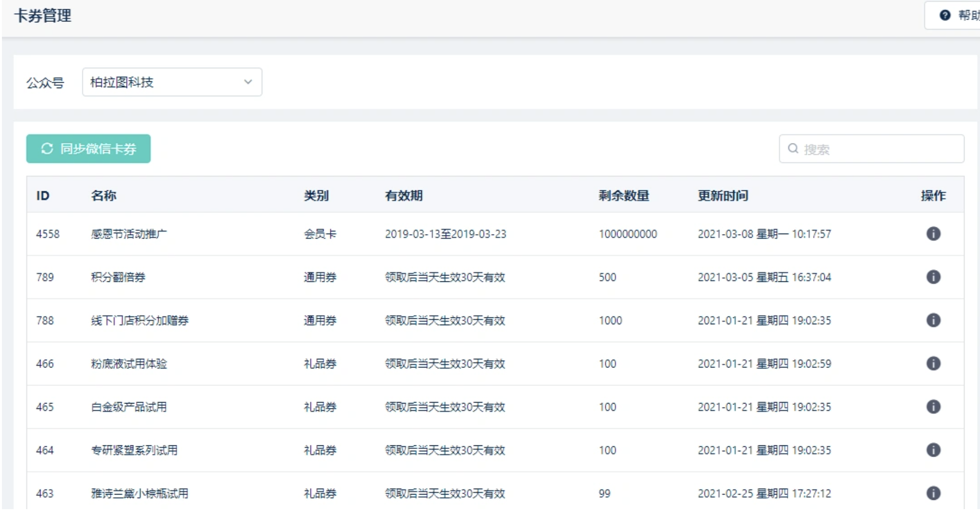Screen dimensions: 980x515
Task: Open the 公众号 dropdown 柏拉图科技
Action: point(172,82)
